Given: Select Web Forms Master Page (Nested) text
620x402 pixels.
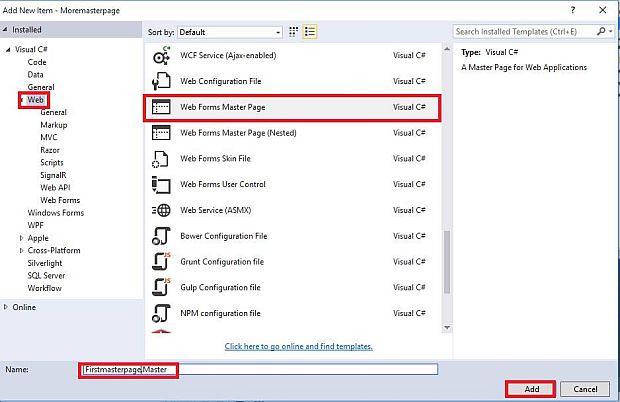Looking at the screenshot, I should coord(238,133).
